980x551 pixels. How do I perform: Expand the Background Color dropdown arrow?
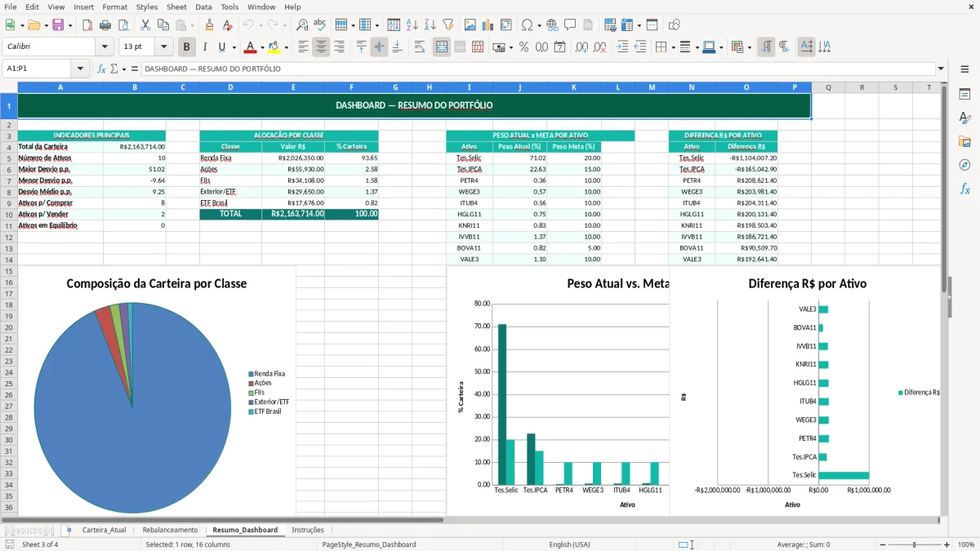point(286,47)
